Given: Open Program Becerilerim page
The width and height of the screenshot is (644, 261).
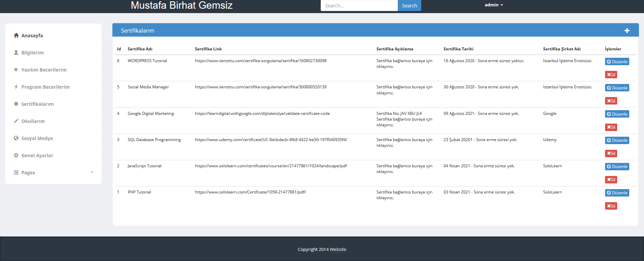Looking at the screenshot, I should 46,87.
